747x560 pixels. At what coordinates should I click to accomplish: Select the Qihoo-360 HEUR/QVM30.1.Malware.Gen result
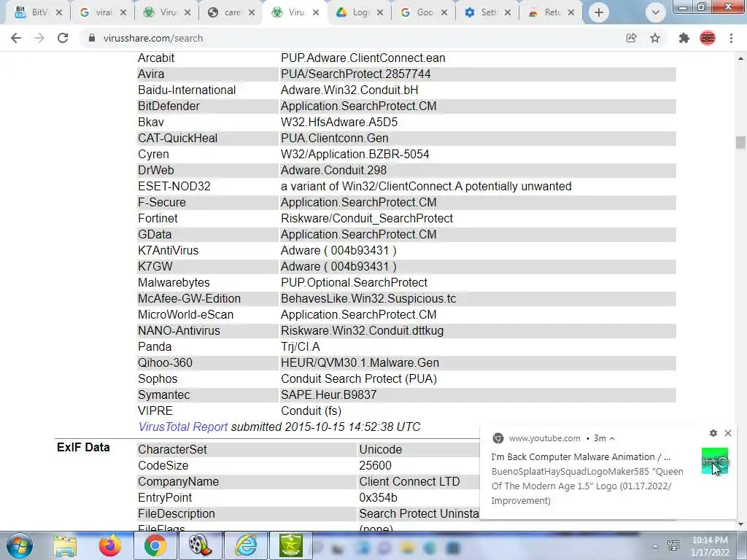(360, 363)
